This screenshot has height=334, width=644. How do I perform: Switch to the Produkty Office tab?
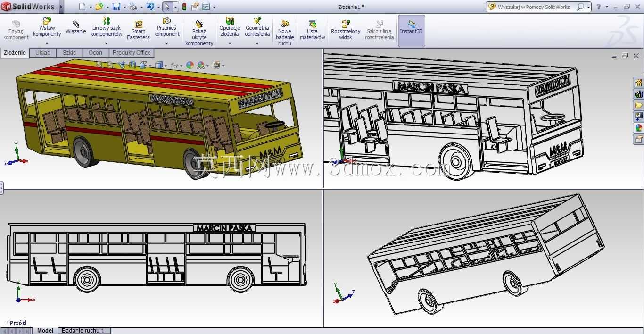click(x=132, y=53)
